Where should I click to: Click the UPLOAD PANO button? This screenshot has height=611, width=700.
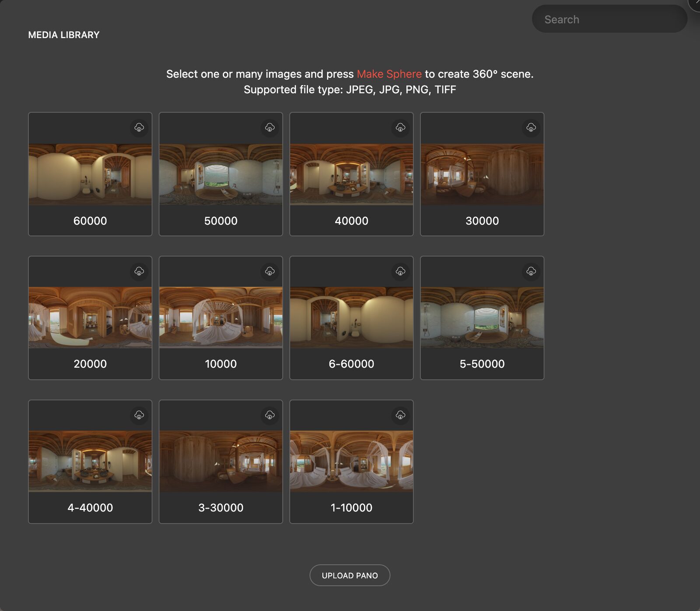(x=350, y=576)
